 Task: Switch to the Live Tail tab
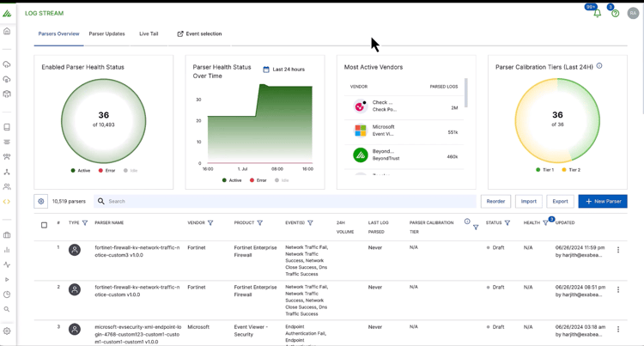point(149,34)
